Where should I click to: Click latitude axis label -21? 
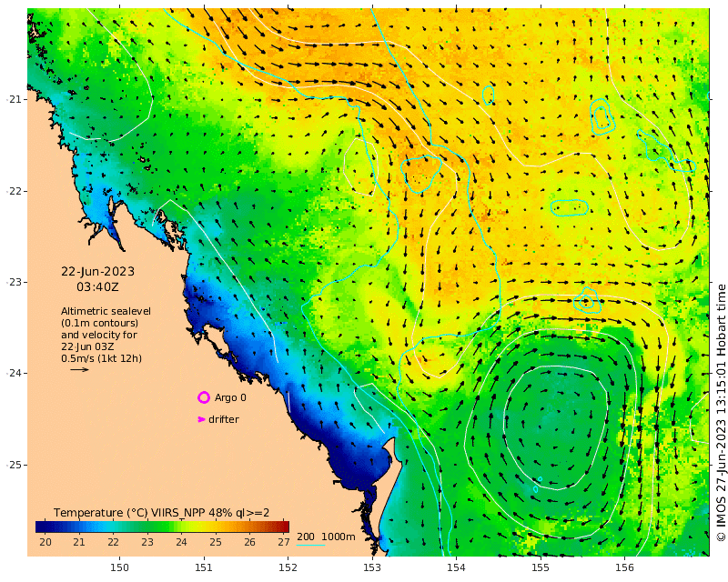(13, 99)
